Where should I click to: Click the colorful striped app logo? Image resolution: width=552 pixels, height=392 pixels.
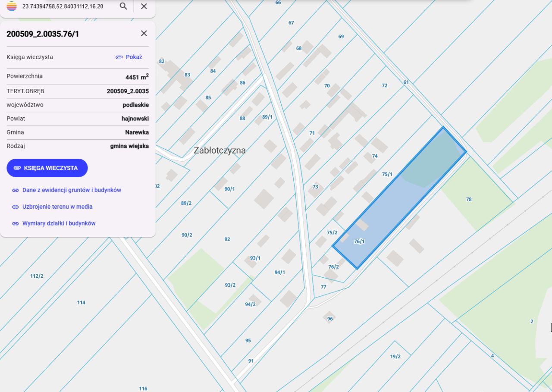[12, 6]
